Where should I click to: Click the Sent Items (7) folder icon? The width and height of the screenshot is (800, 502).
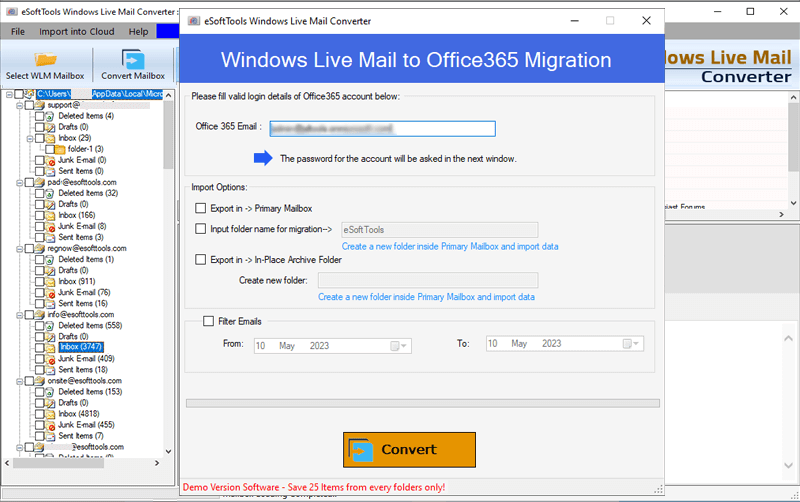point(50,436)
